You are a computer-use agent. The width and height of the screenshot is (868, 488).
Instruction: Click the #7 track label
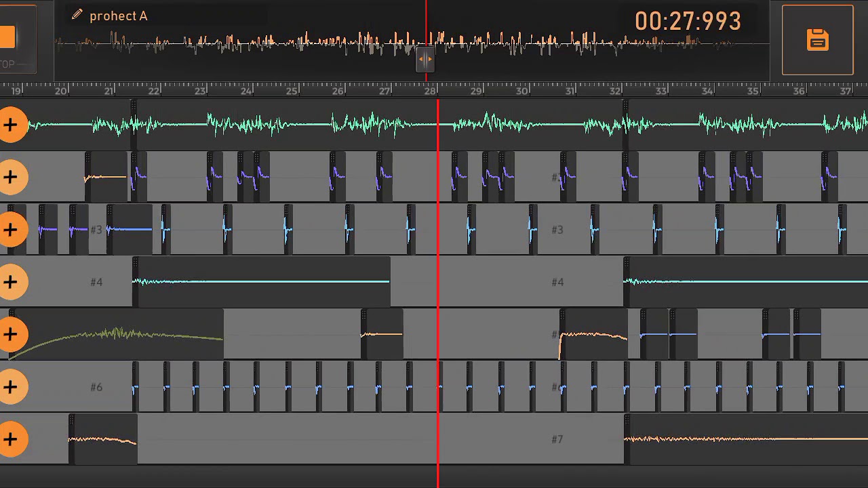tap(557, 439)
